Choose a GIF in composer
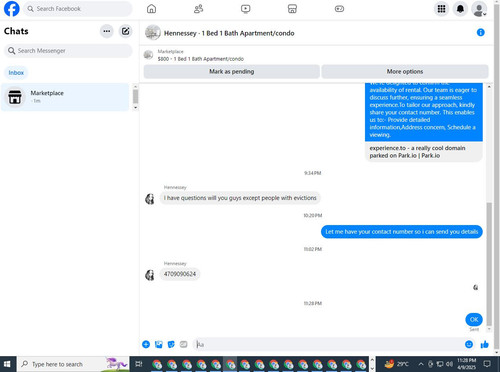Viewport: 500px width, 372px height. pyautogui.click(x=184, y=344)
